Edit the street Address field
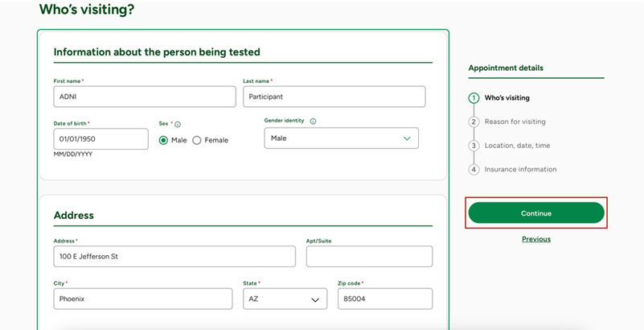 [x=174, y=257]
